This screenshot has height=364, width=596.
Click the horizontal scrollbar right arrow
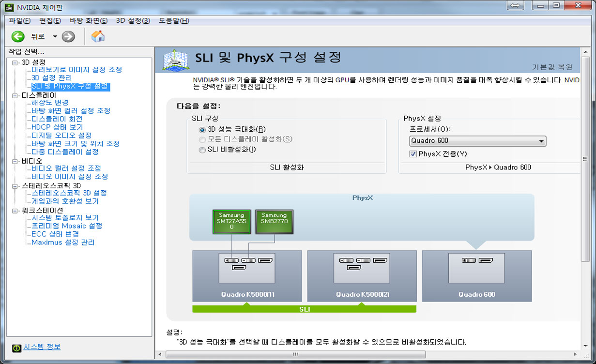click(576, 355)
